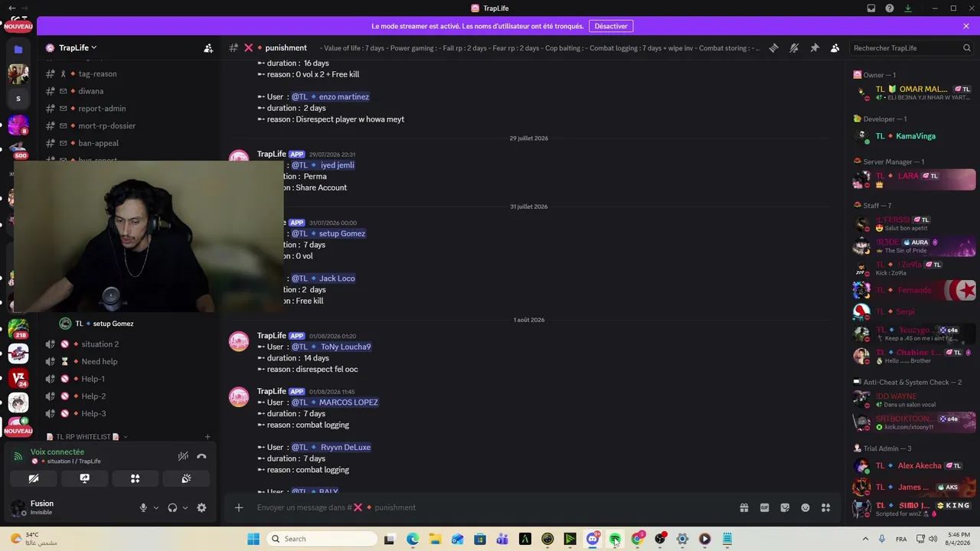Search in Rechercher TrapLife field
Image resolution: width=980 pixels, height=551 pixels.
pos(911,47)
